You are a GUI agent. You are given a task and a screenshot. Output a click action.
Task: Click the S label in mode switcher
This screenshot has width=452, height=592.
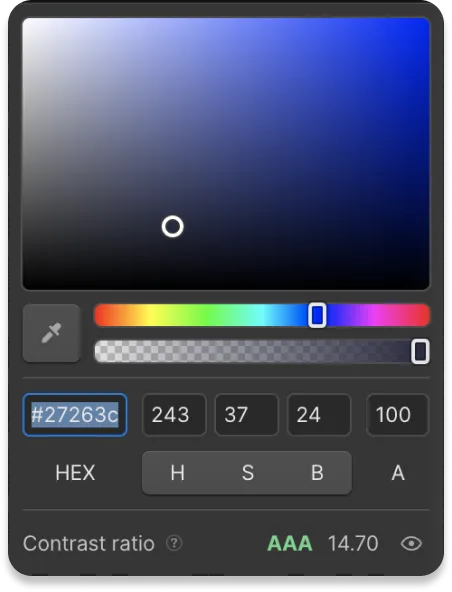(247, 473)
